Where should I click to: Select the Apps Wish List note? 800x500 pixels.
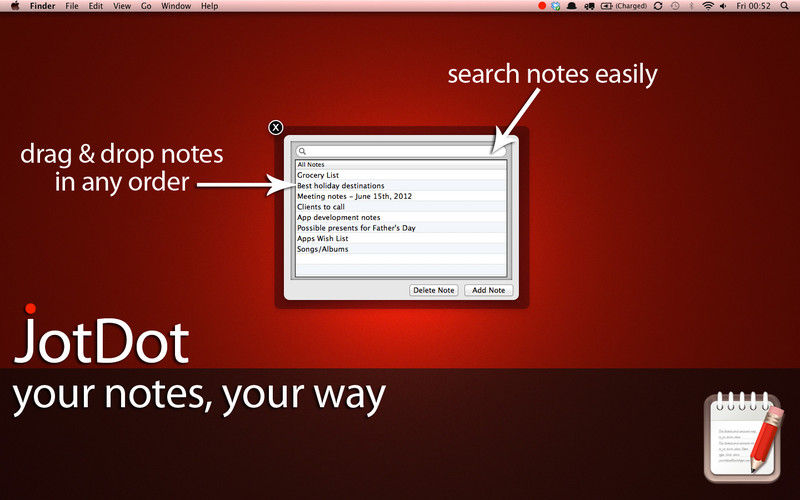pos(401,238)
